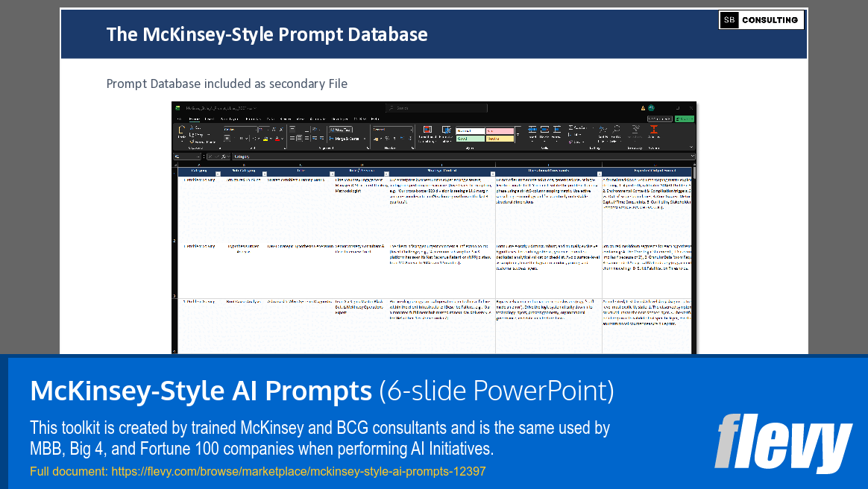Image resolution: width=868 pixels, height=489 pixels.
Task: Click the Increase Font Size icon
Action: [274, 130]
